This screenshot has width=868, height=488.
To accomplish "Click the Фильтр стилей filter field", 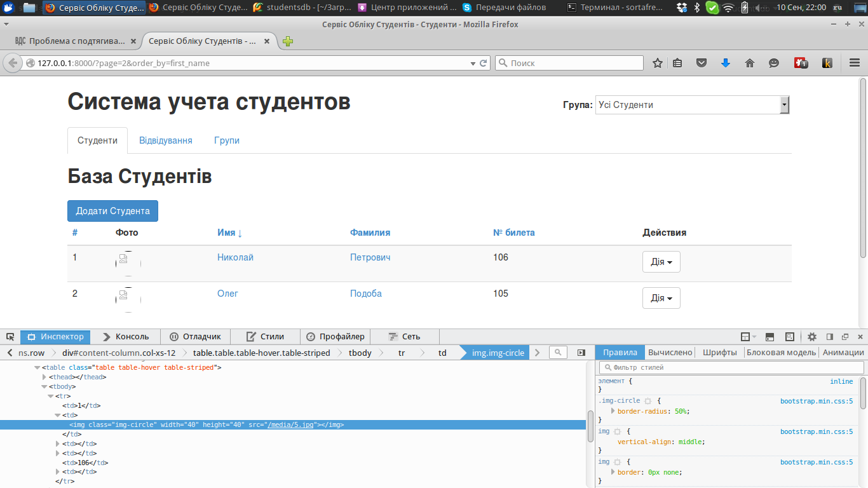I will (731, 367).
